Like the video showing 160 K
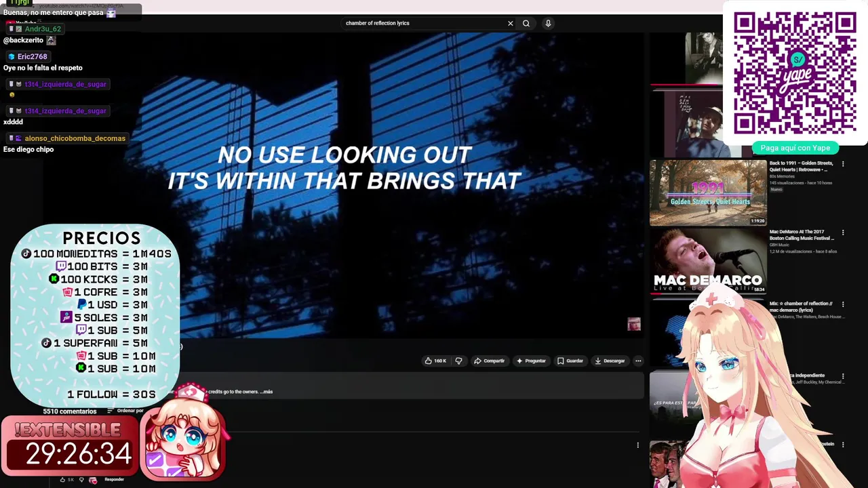The image size is (868, 488). tap(435, 361)
